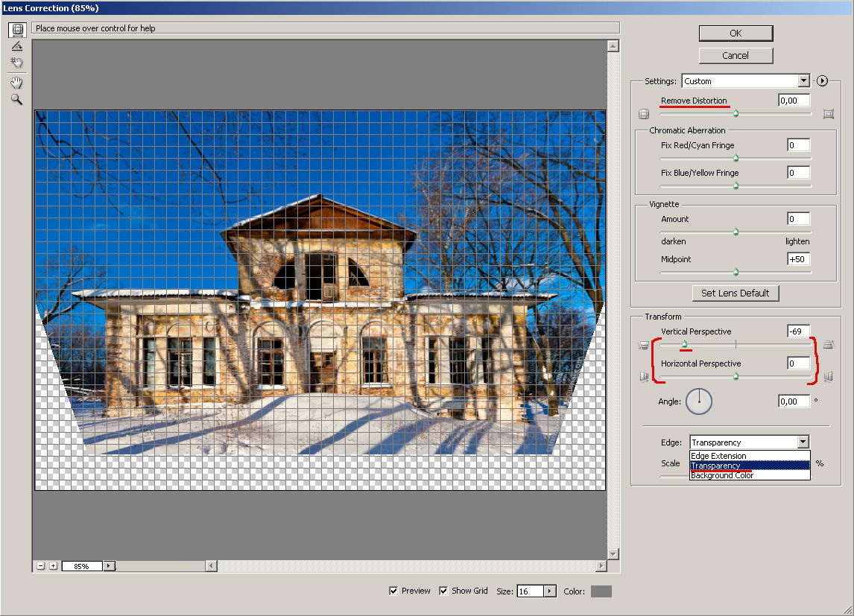Click the house photo preview
Image resolution: width=854 pixels, height=616 pixels.
click(x=320, y=300)
